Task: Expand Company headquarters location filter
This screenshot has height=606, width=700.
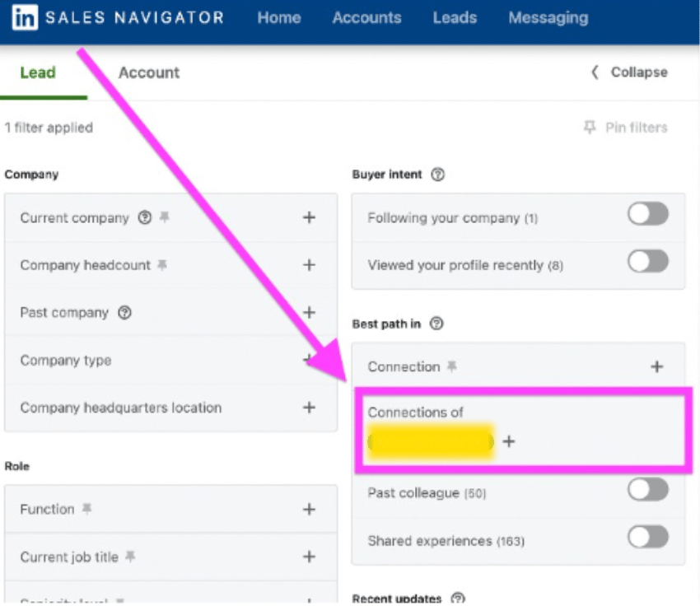Action: pyautogui.click(x=309, y=408)
